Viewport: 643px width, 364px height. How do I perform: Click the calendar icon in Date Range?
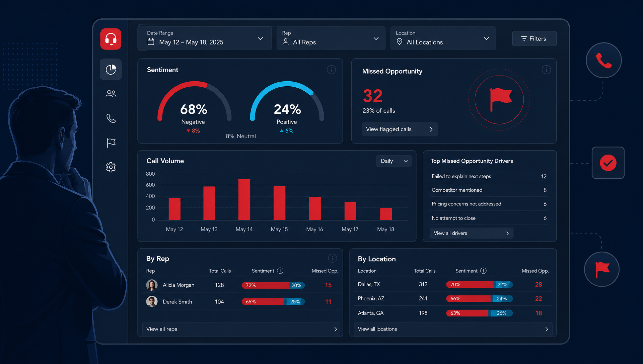151,42
